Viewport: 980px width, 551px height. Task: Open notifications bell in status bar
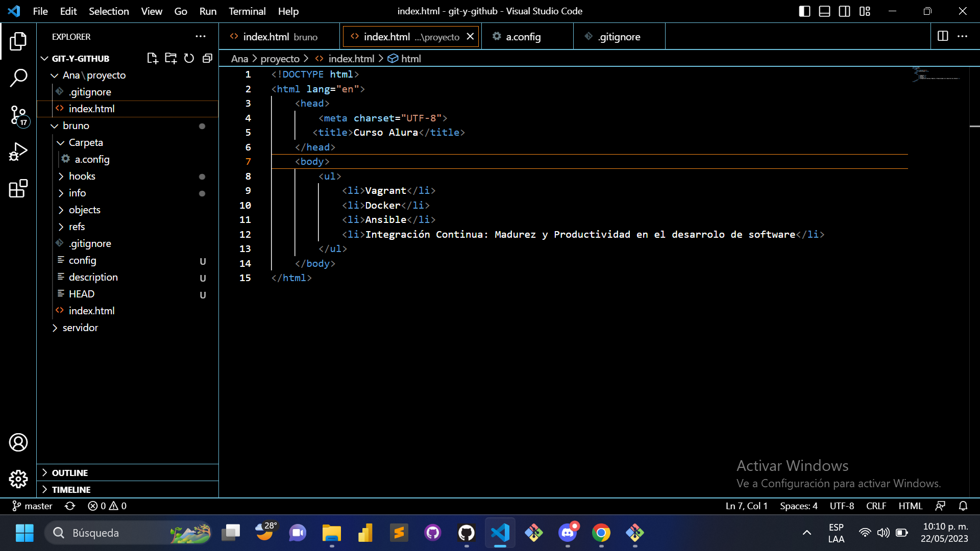click(x=963, y=506)
